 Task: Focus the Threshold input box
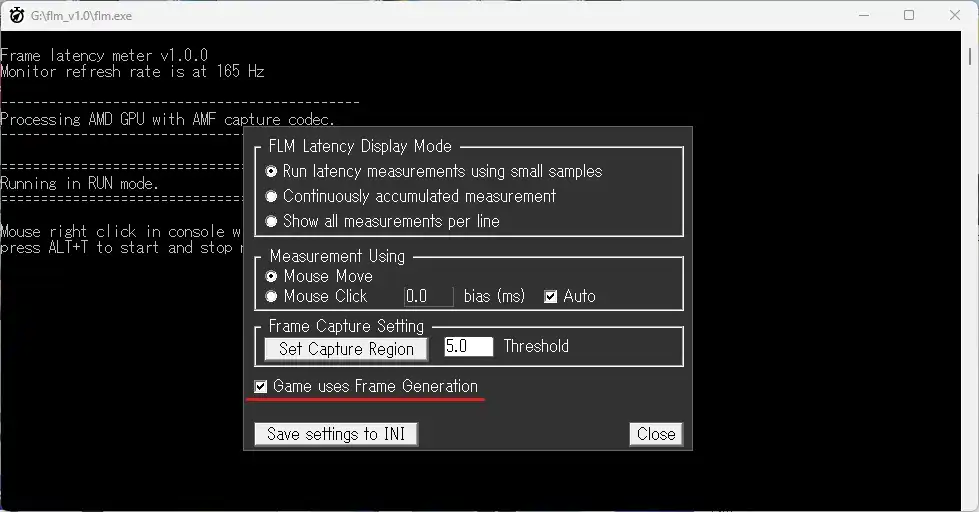click(x=468, y=347)
